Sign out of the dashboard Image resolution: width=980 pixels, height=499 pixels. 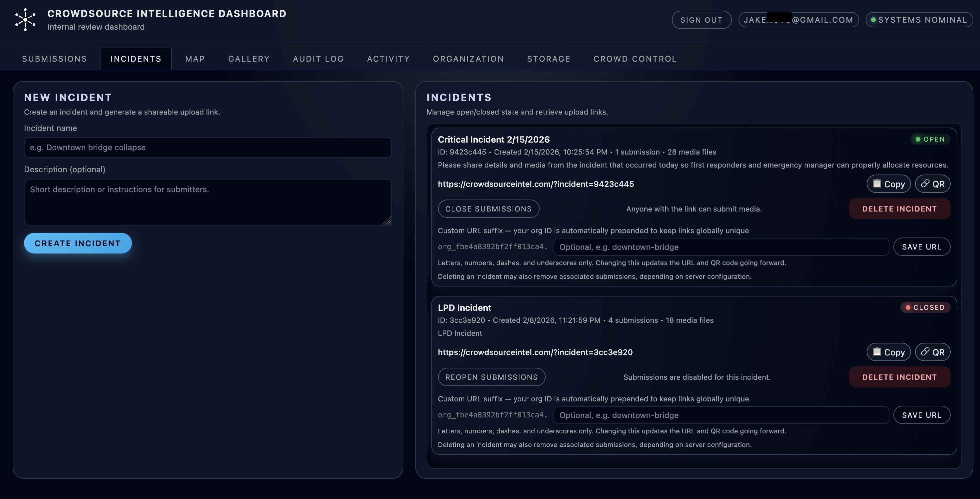[x=701, y=19]
